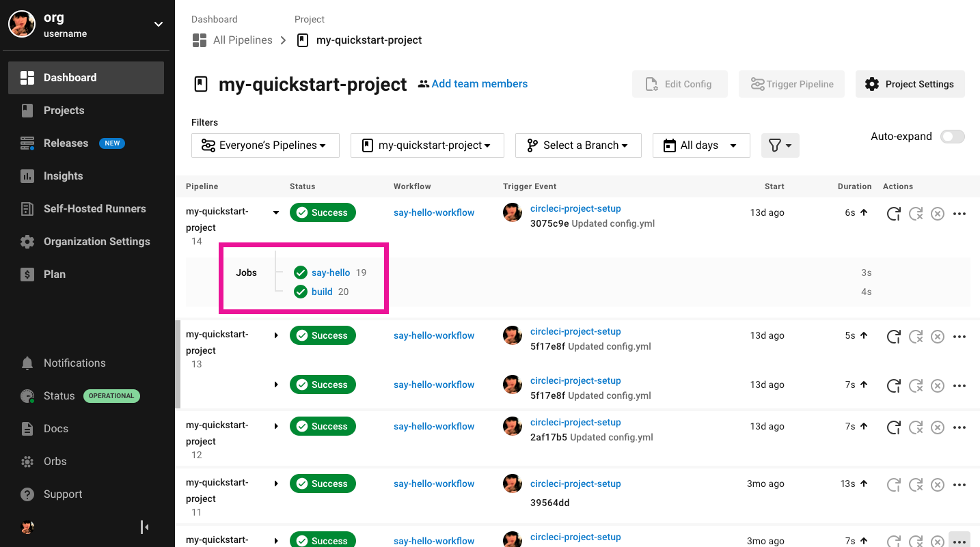Open more actions for pipeline 11
Viewport: 980px width, 547px height.
(959, 485)
